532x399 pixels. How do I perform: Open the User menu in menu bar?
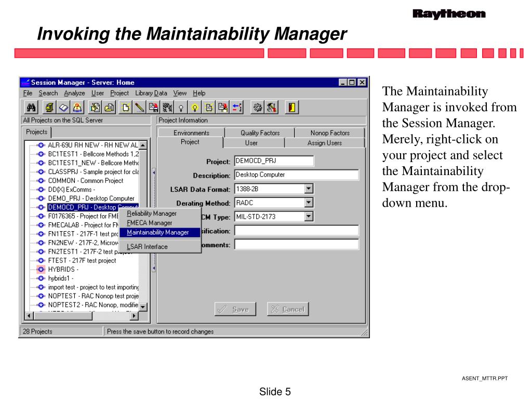[97, 93]
